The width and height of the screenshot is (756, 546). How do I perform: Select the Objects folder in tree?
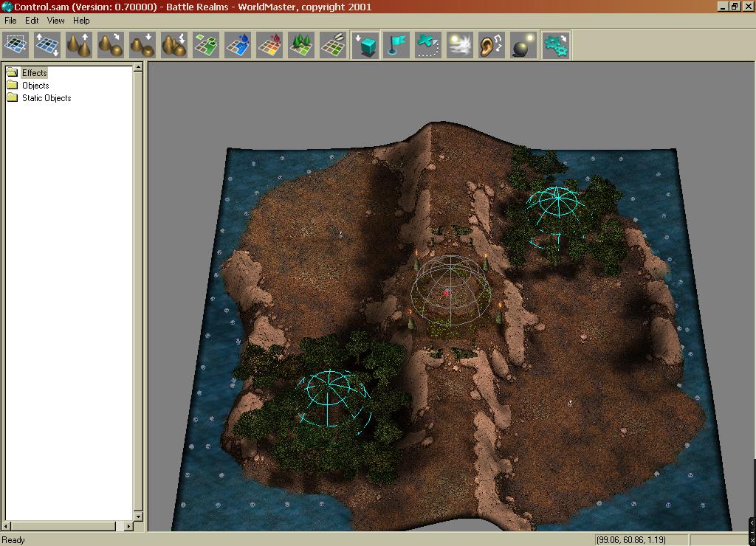tap(35, 86)
